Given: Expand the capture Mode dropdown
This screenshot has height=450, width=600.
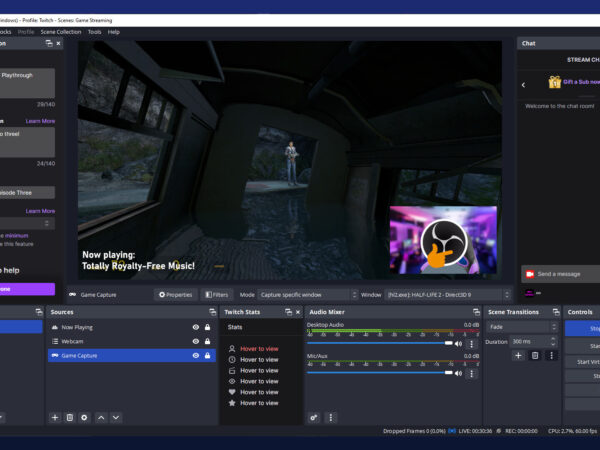Looking at the screenshot, I should tap(307, 295).
